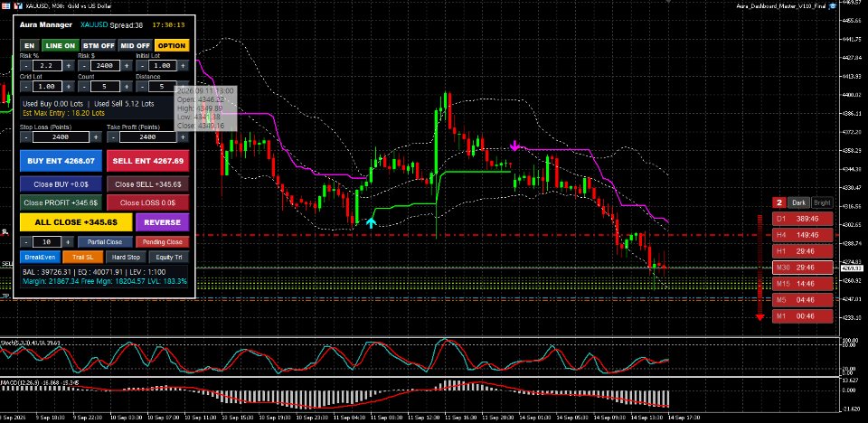This screenshot has width=868, height=423.
Task: Select the H4 timeframe row
Action: click(x=803, y=235)
